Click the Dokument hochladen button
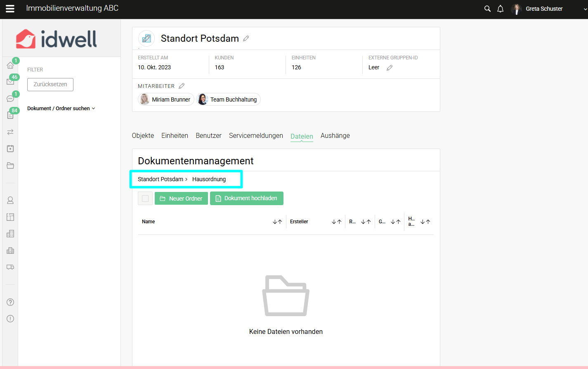 pyautogui.click(x=247, y=199)
